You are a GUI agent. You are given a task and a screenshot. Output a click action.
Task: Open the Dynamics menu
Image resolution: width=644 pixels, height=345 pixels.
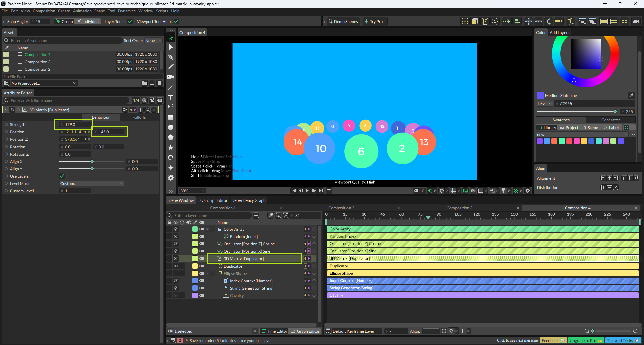[x=126, y=11]
